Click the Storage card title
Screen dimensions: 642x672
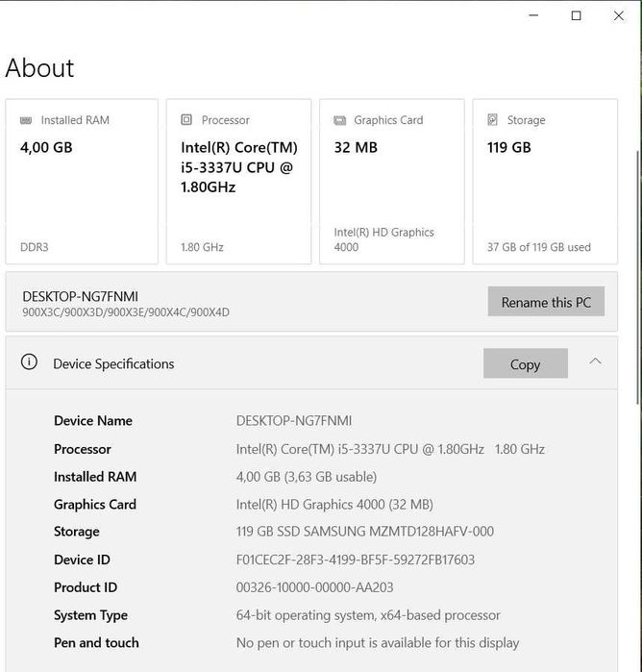click(x=527, y=120)
